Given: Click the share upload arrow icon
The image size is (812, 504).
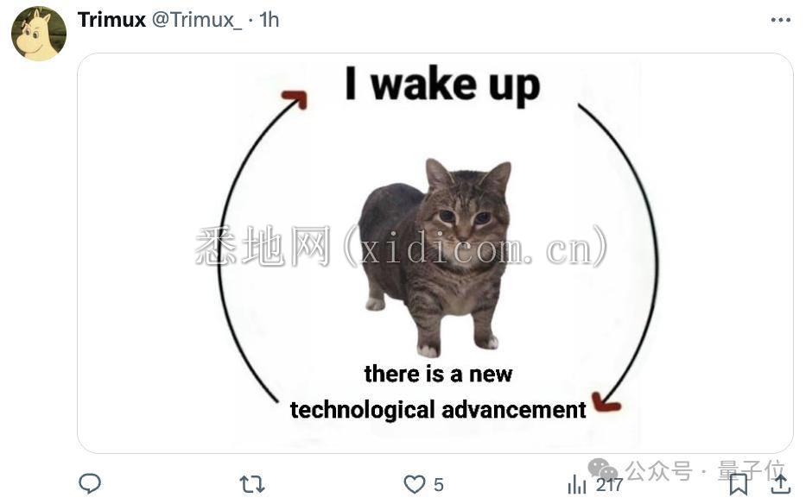Looking at the screenshot, I should coord(780,484).
